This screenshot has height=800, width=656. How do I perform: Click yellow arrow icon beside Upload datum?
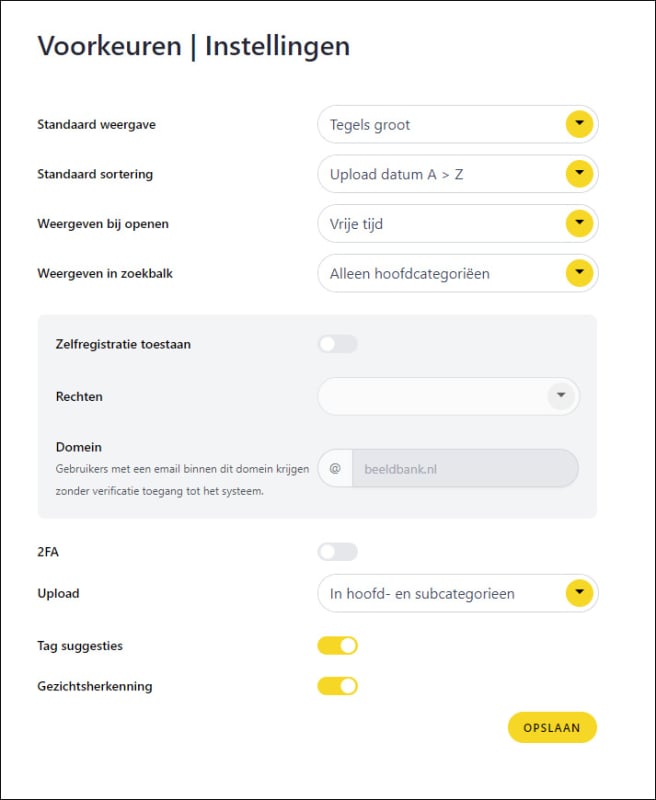tap(579, 173)
